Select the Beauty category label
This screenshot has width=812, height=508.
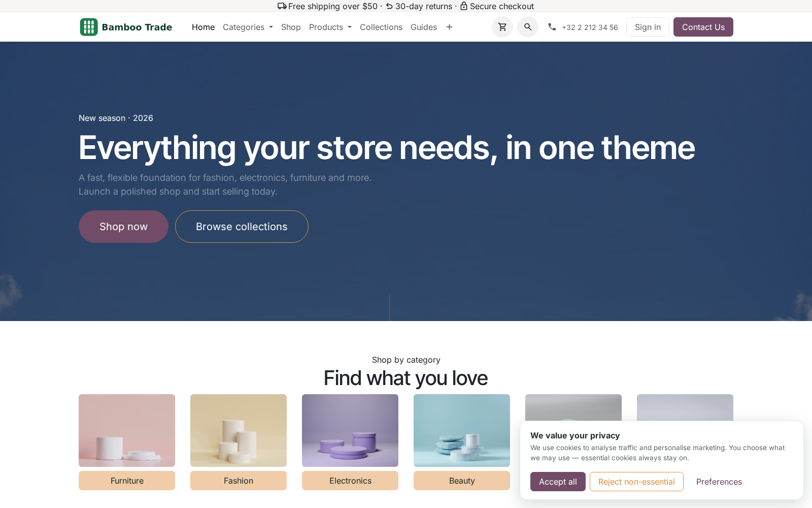click(x=462, y=481)
